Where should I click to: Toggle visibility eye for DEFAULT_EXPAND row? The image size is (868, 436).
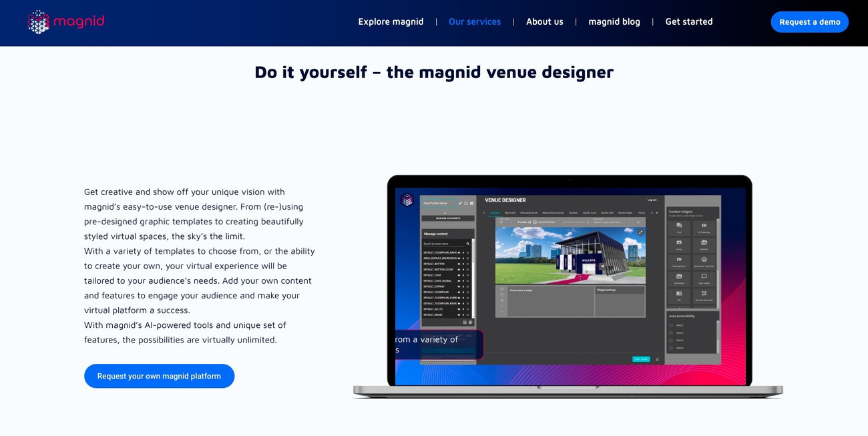click(459, 286)
